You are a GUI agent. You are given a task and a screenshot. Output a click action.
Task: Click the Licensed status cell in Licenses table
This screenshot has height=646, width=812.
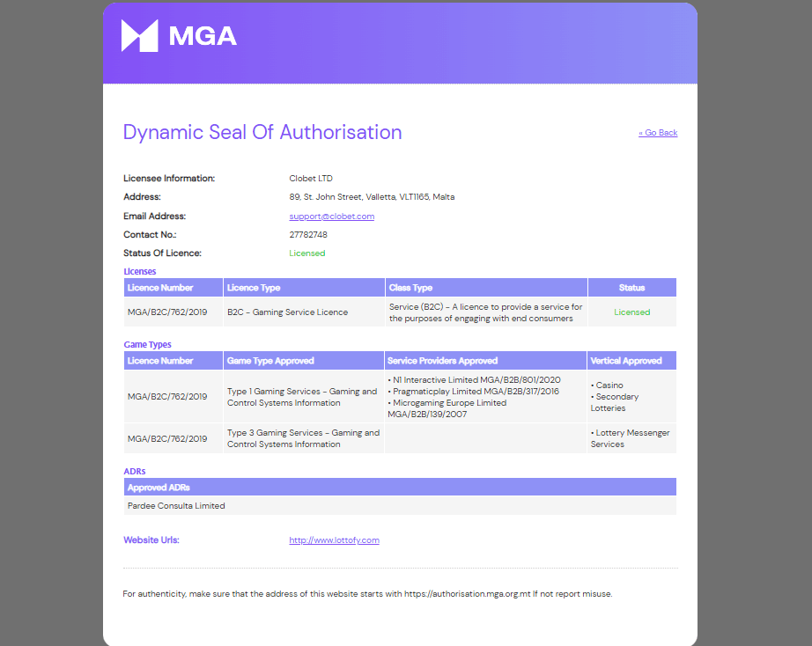click(631, 312)
